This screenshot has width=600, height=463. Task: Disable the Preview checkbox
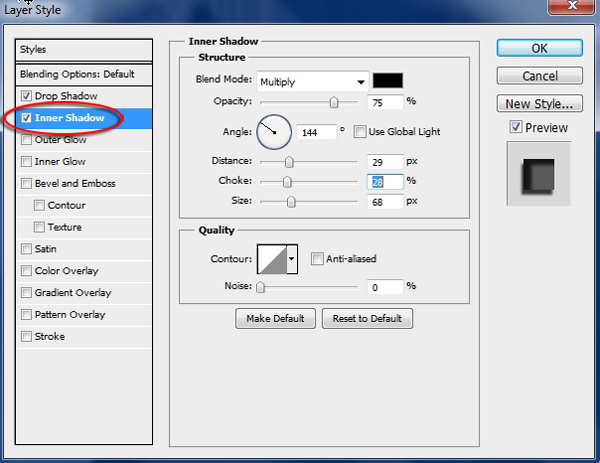515,127
